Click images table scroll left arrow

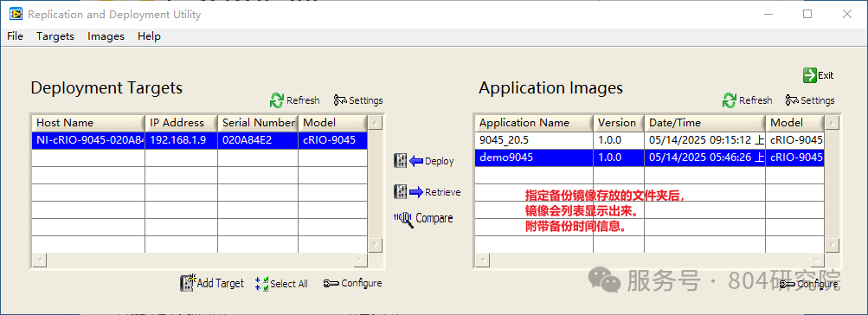point(482,260)
